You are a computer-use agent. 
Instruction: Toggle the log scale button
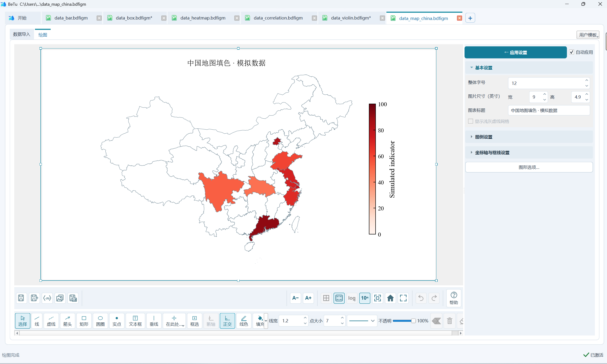pyautogui.click(x=352, y=298)
